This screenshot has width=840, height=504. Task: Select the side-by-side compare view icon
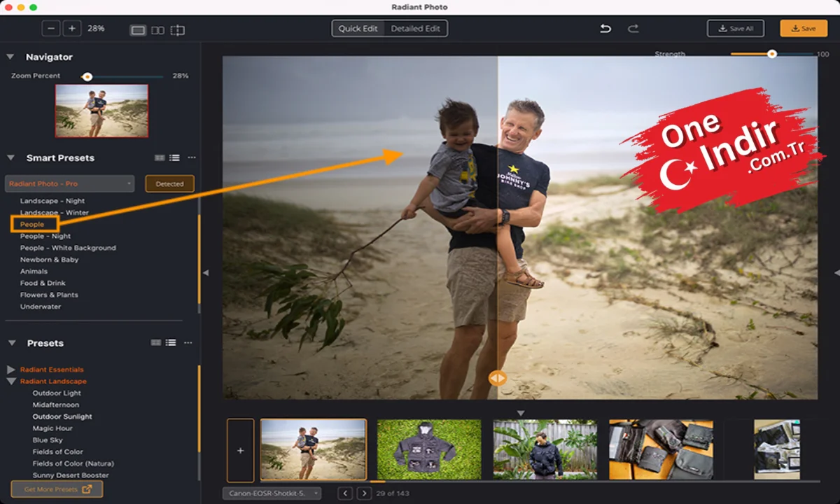[x=157, y=30]
